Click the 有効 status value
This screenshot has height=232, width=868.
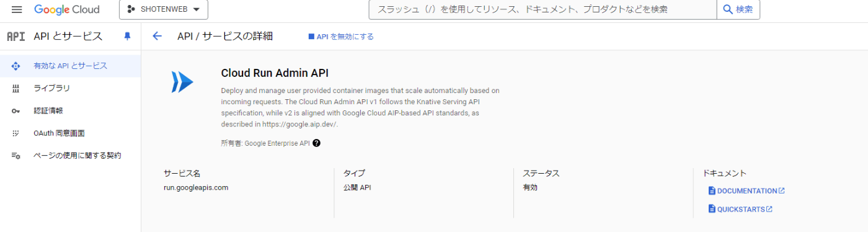pos(530,187)
